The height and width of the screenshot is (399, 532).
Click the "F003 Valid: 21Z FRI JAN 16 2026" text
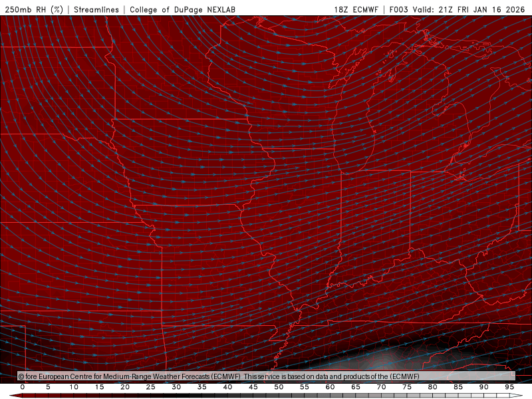pyautogui.click(x=457, y=9)
